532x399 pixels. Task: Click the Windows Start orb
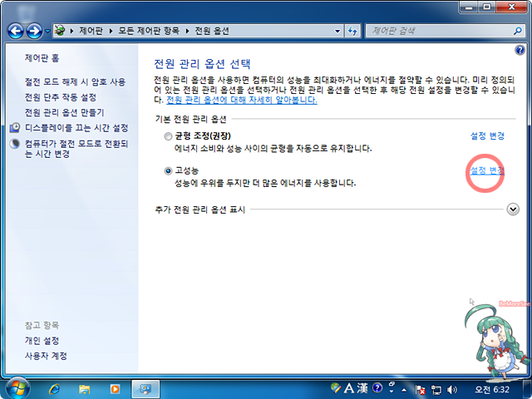(x=17, y=387)
